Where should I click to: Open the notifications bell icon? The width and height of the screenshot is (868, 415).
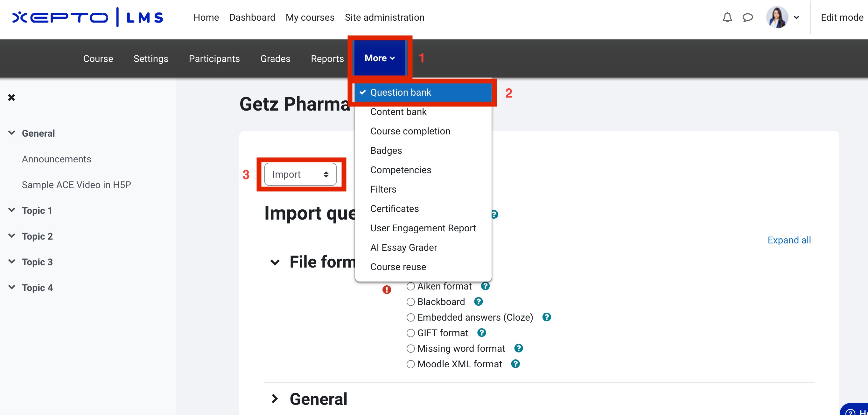[727, 17]
